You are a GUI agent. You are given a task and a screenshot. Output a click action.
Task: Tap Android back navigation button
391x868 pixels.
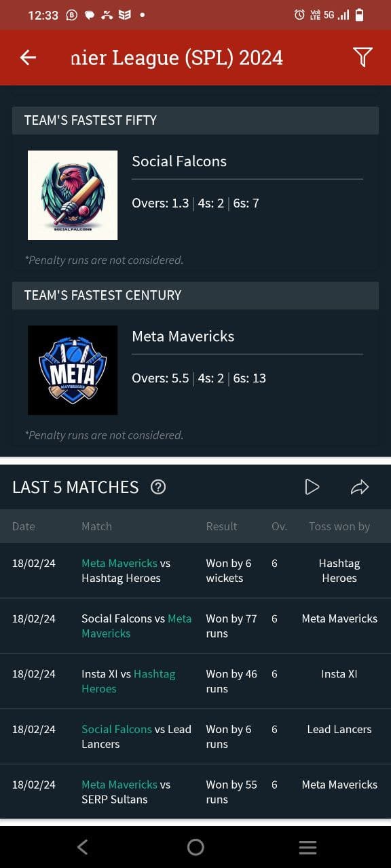point(83,847)
